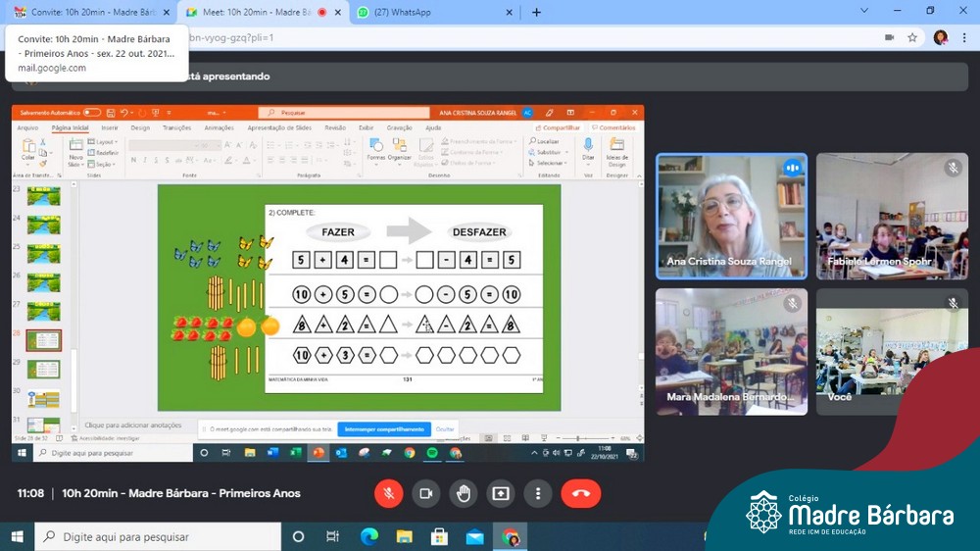Open File Explorer on the Windows taskbar

405,536
